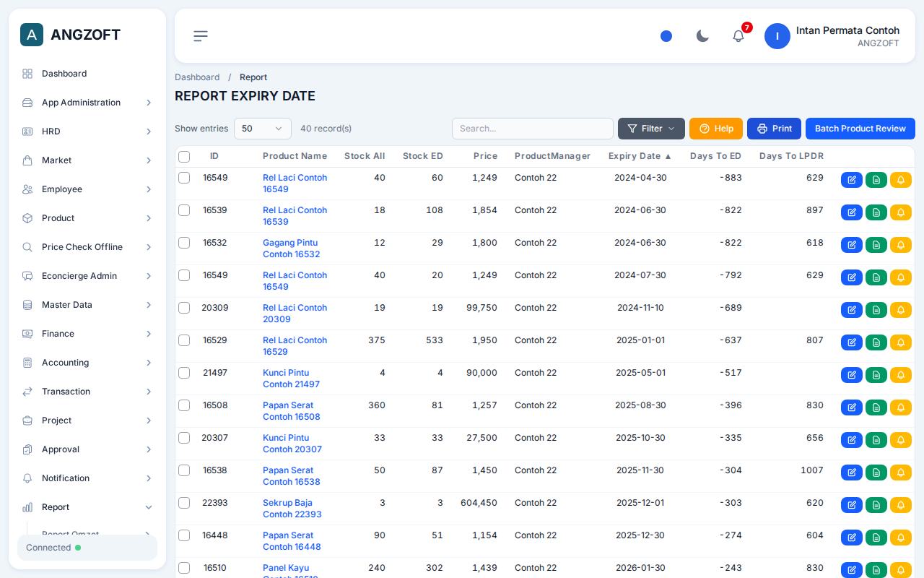Sort by the Expiry Date column header

640,156
